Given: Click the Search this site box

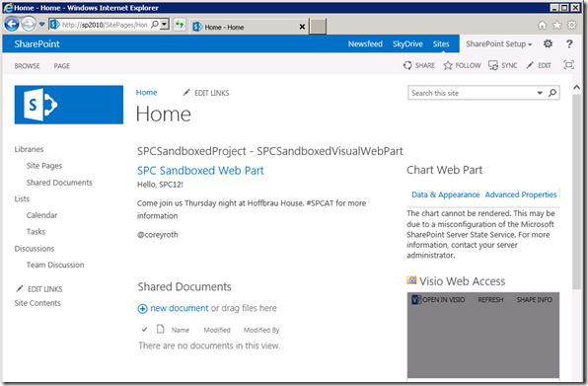Looking at the screenshot, I should tap(473, 93).
